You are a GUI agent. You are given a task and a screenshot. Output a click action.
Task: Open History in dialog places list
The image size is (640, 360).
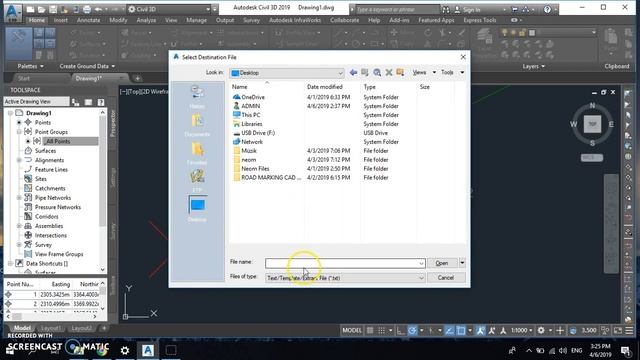tap(197, 97)
